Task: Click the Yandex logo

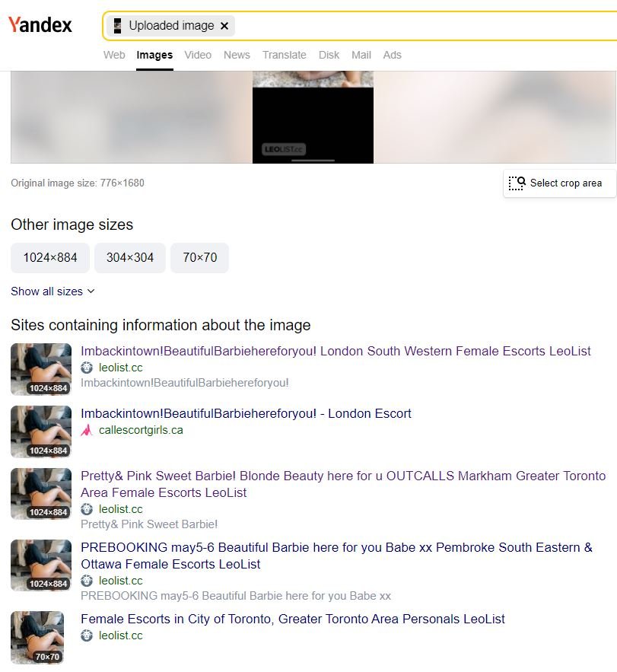Action: pos(40,25)
